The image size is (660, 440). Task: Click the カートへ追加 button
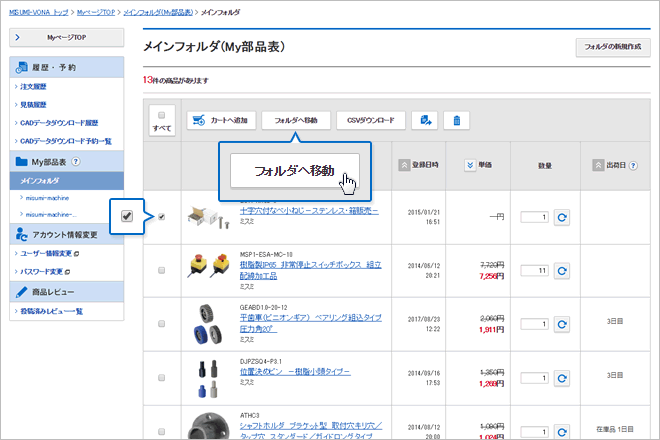(219, 121)
